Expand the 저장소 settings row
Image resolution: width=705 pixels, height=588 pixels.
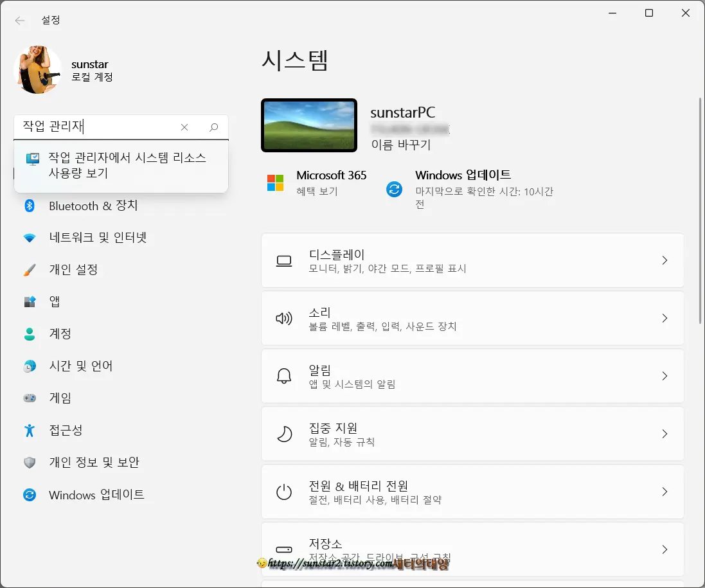tap(472, 549)
